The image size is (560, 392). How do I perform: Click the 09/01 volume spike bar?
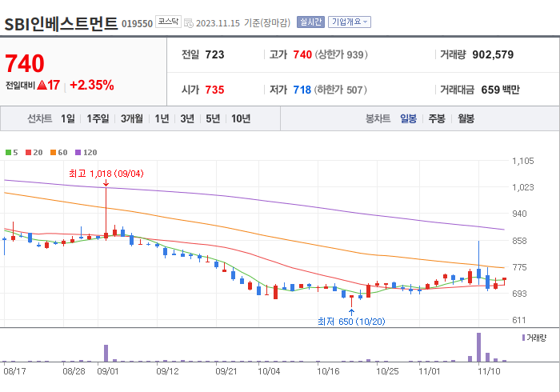[x=106, y=354]
